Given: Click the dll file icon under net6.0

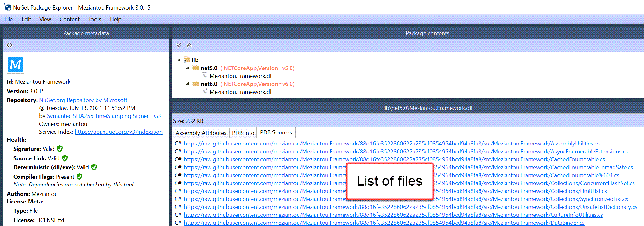Looking at the screenshot, I should tap(205, 92).
